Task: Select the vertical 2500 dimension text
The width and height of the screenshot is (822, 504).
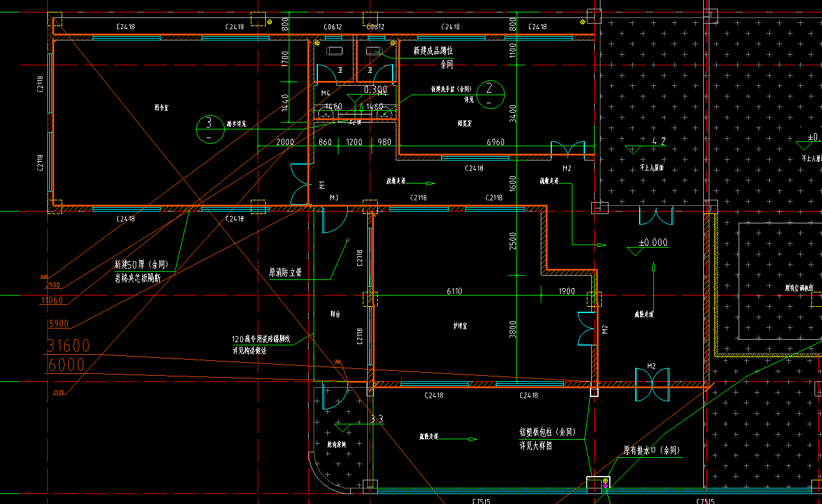Action: pos(513,240)
